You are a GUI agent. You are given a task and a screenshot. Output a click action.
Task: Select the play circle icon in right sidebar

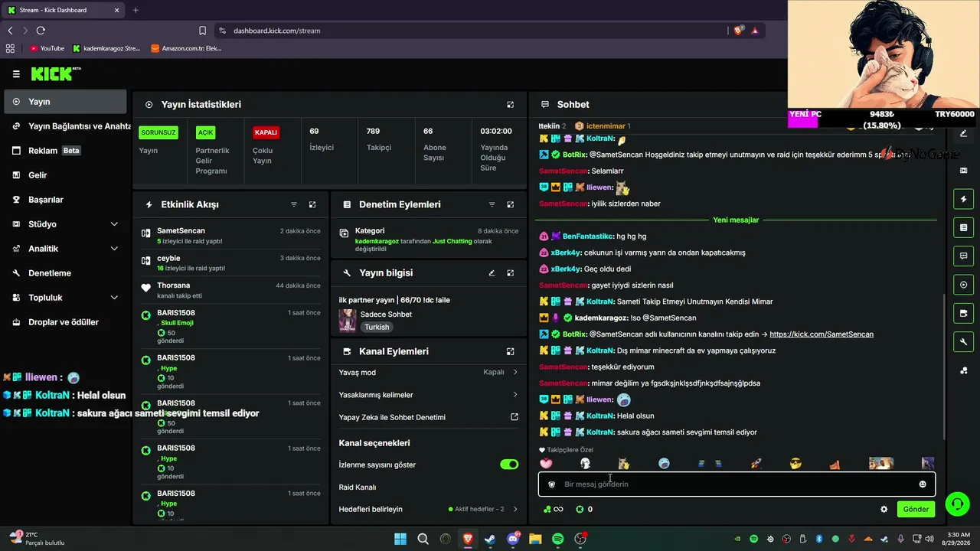[x=964, y=285]
